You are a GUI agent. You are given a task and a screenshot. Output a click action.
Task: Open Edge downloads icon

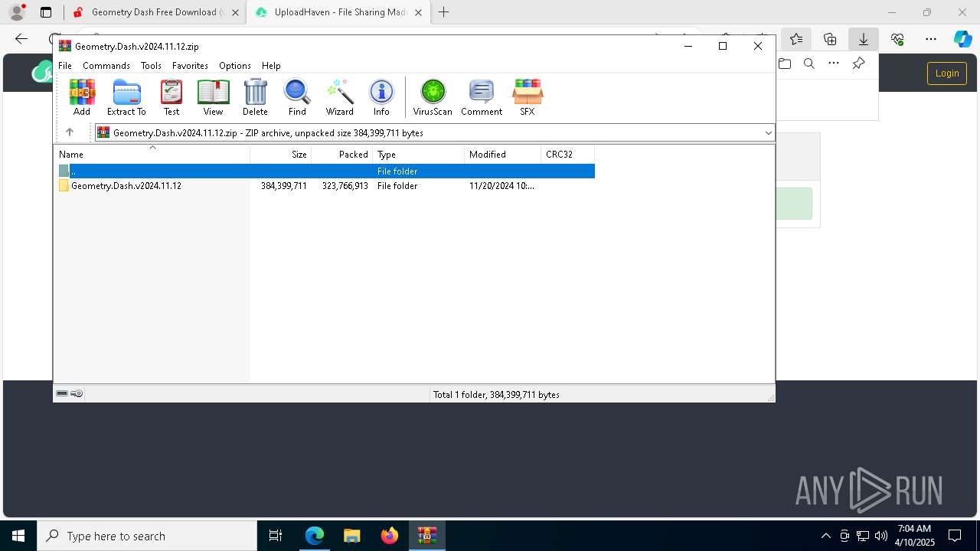tap(864, 39)
